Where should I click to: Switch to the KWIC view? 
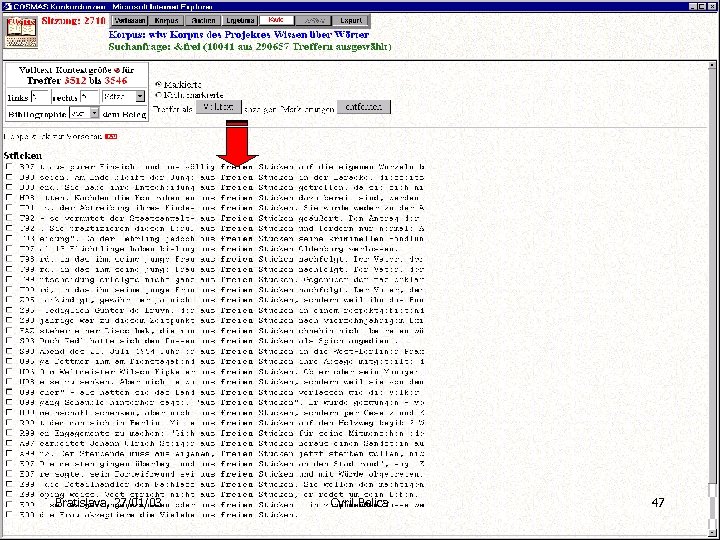coord(276,20)
